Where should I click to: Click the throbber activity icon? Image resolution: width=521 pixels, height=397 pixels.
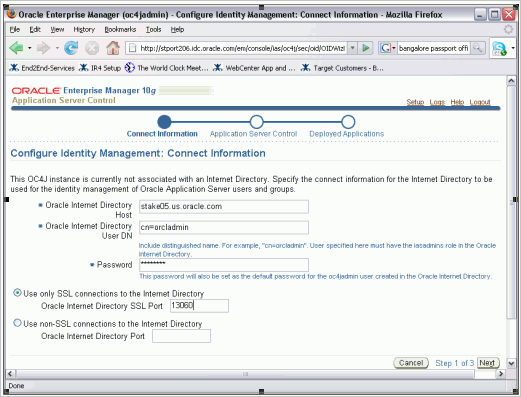[508, 29]
